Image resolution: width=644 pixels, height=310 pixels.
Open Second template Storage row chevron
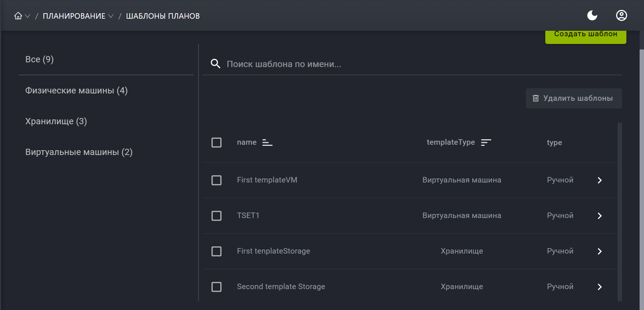coord(600,287)
